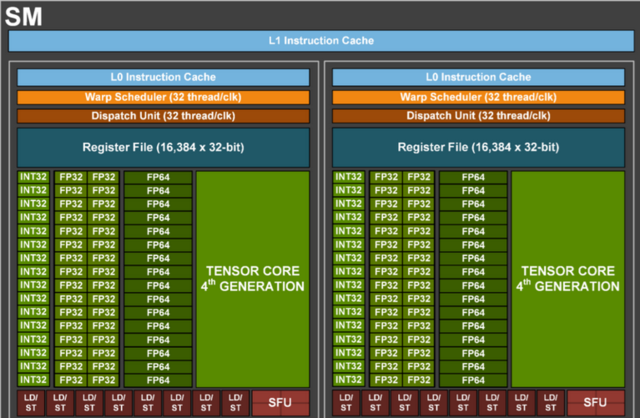640x418 pixels.
Task: Select L0 Instruction Cache in left partition
Action: (163, 77)
